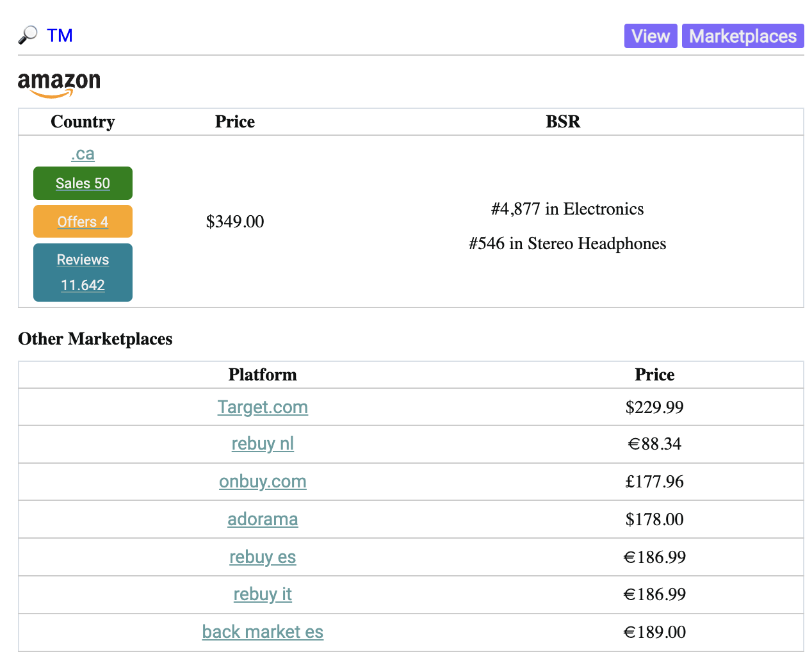Select the $229.99 Target price

point(654,407)
